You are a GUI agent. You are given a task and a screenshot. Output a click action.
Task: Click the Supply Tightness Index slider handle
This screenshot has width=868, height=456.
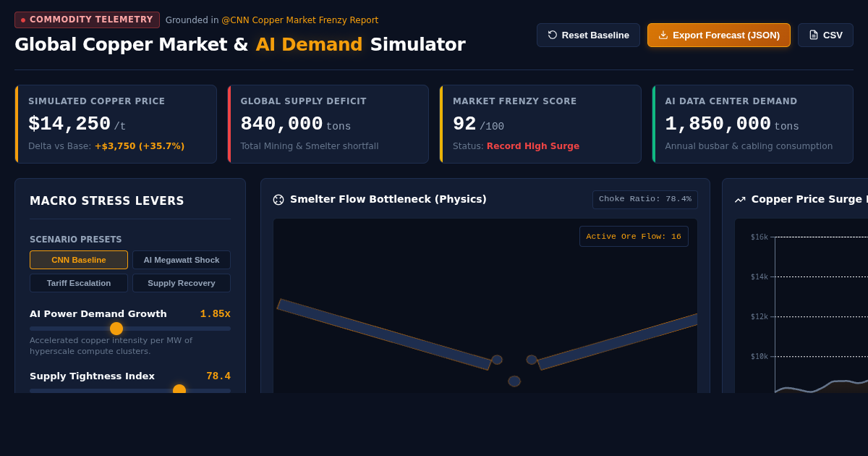pos(179,389)
